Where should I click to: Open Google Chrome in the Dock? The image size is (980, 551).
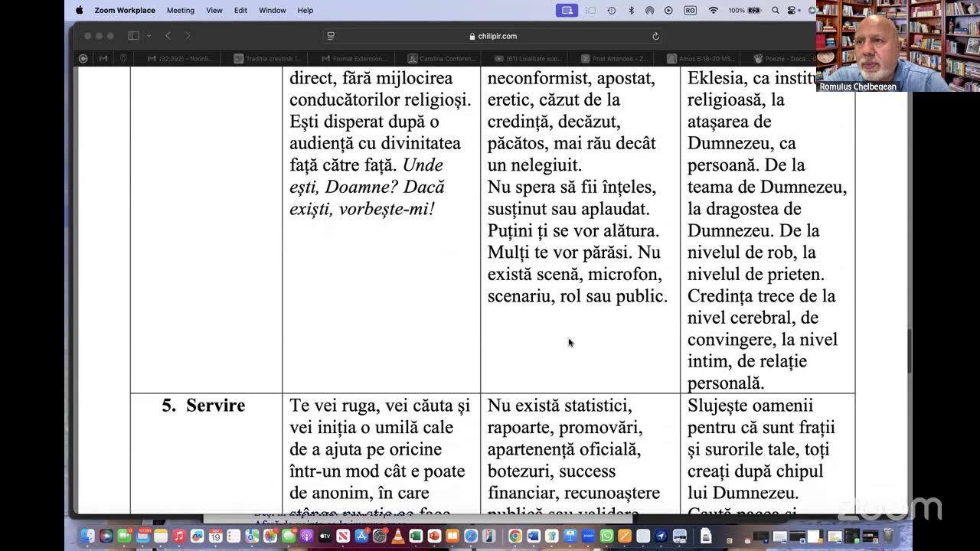coord(515,536)
